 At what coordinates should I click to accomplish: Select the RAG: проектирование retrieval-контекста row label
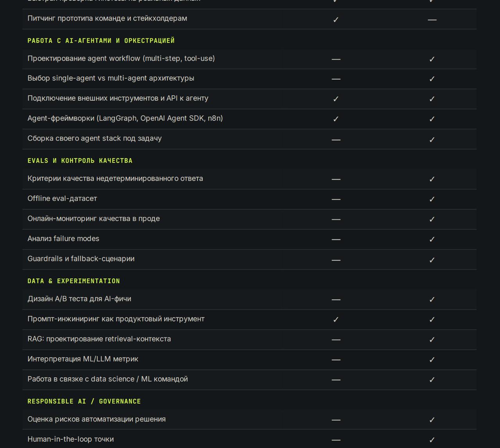[99, 339]
